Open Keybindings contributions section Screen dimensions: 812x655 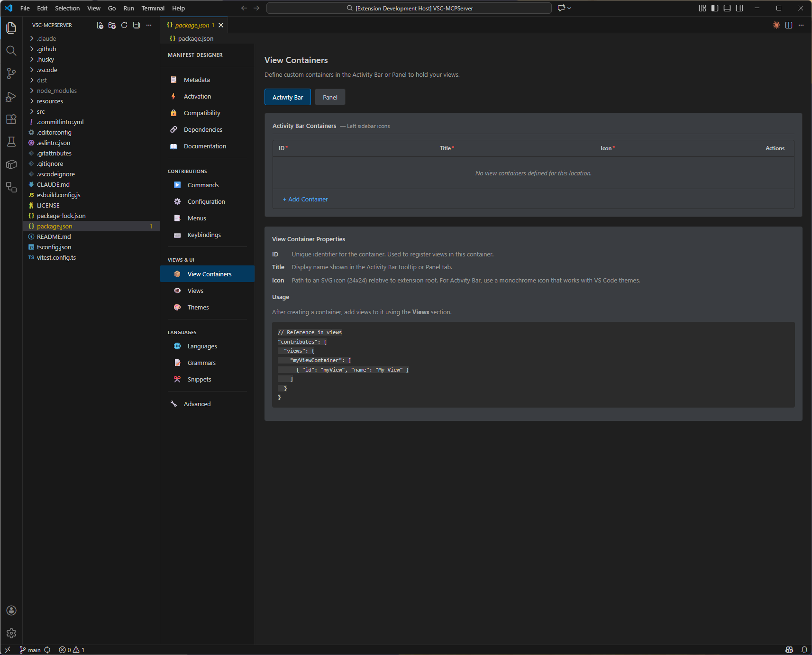click(x=207, y=235)
